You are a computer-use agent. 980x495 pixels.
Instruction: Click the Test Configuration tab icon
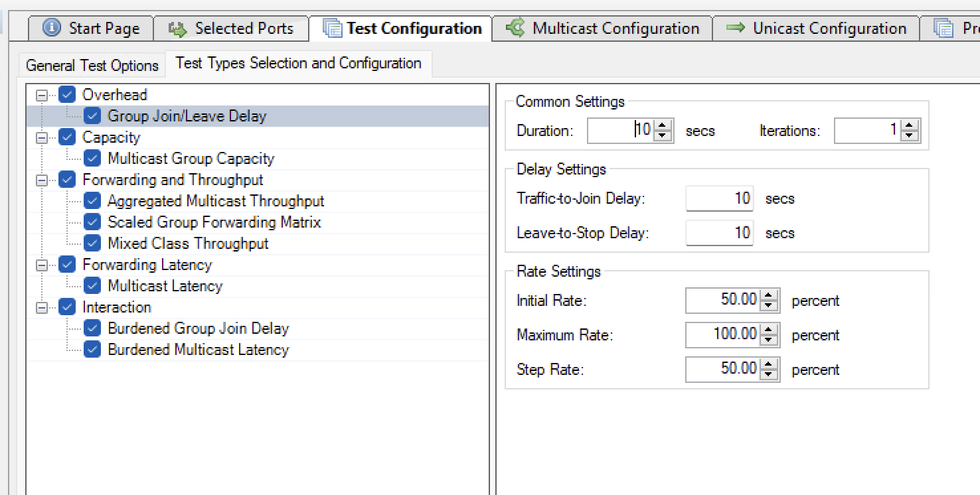coord(332,29)
